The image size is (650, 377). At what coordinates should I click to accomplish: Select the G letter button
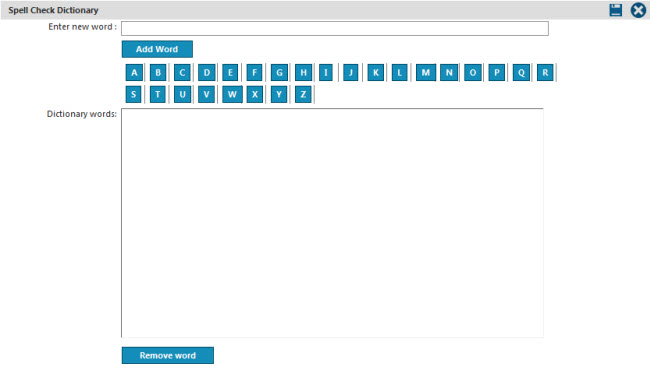(279, 73)
